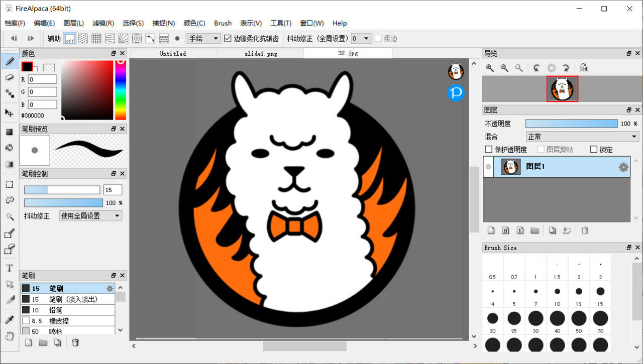Float the Brush Size panel

click(629, 248)
